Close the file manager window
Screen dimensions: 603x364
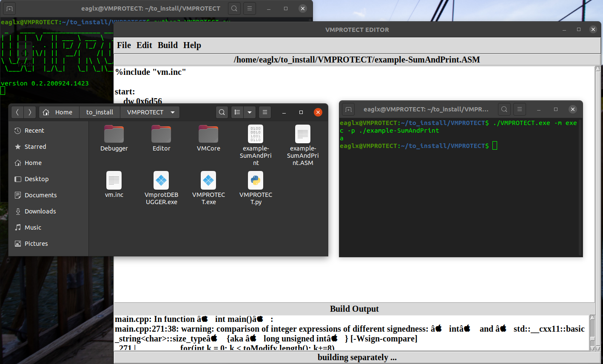pyautogui.click(x=318, y=112)
